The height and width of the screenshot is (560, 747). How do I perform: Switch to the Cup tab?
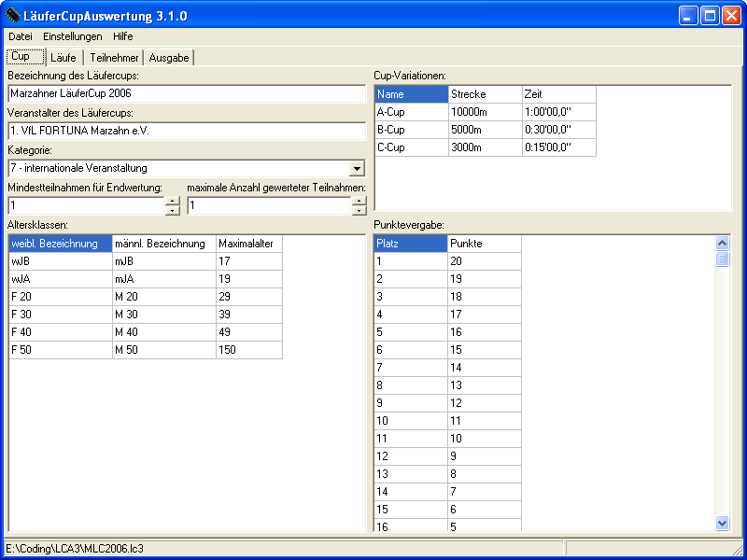(x=25, y=56)
